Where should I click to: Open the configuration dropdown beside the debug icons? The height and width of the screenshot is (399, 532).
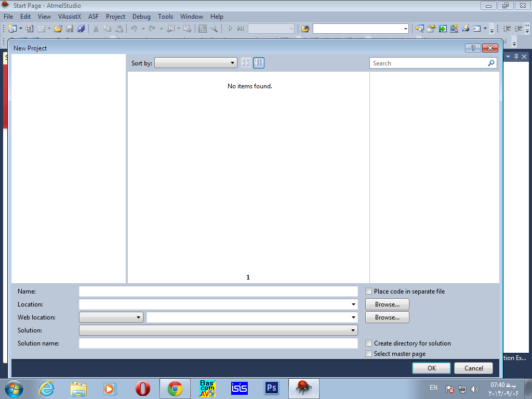[x=271, y=29]
